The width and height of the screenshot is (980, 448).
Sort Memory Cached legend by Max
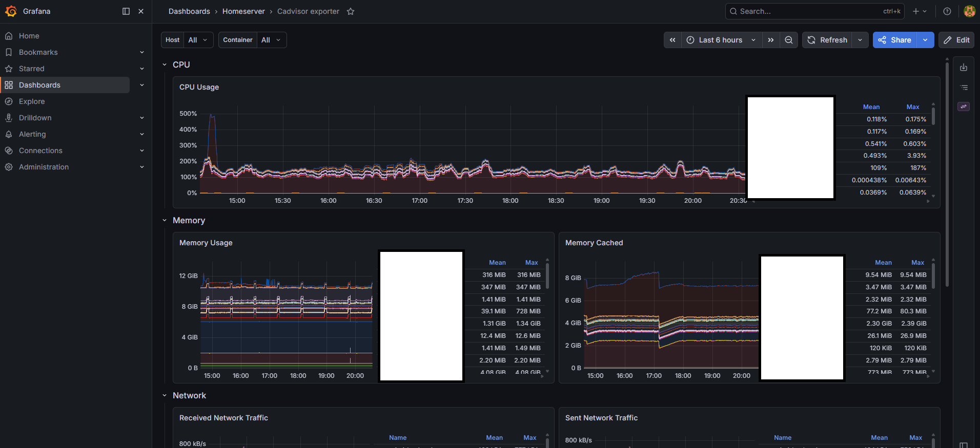coord(918,263)
